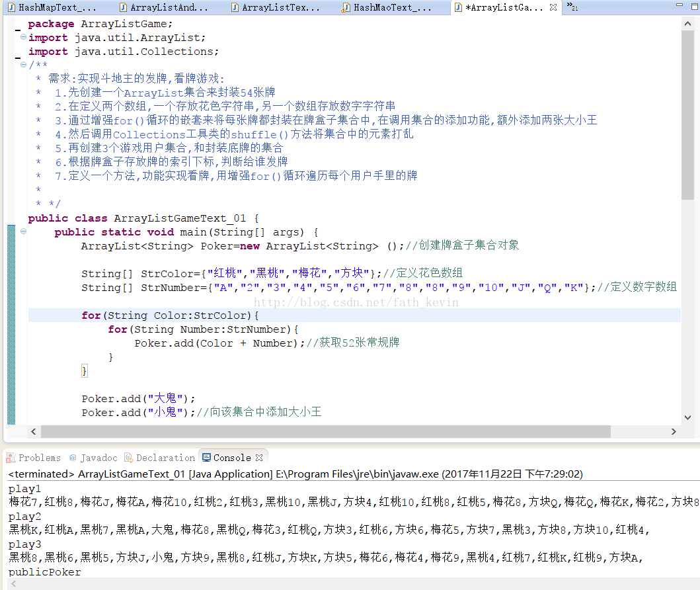
Task: Click the editor horizontal scroll left arrow
Action: [34, 431]
